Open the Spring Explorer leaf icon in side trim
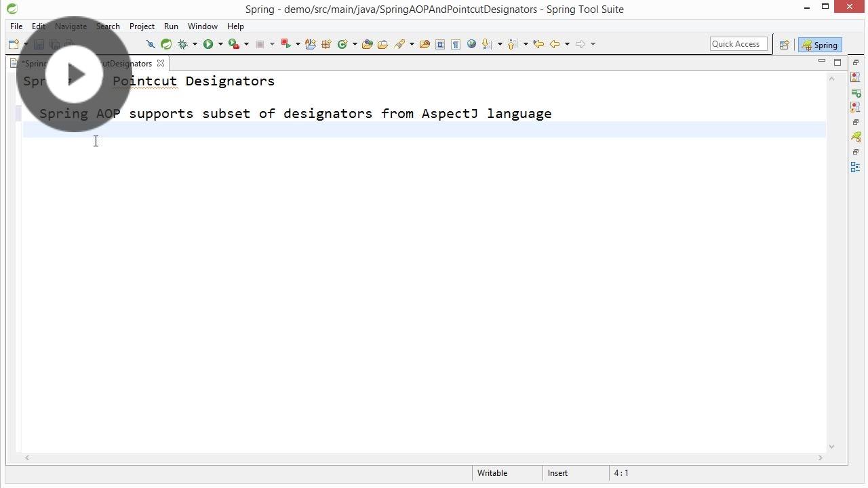 pos(856,137)
